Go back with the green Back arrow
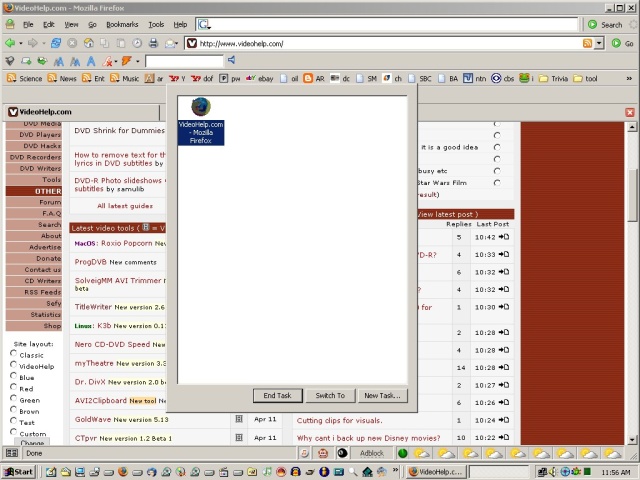Screen dimensions: 640x480 coord(10,43)
